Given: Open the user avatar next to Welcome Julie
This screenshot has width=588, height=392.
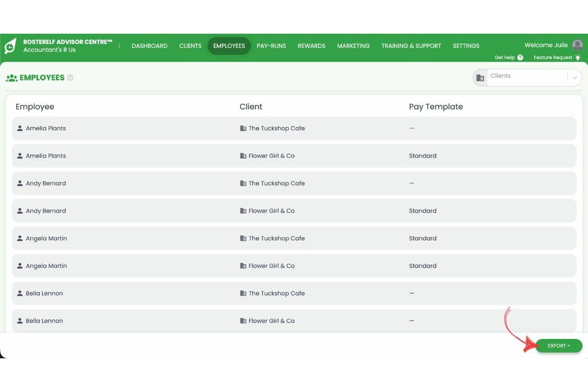Looking at the screenshot, I should [578, 45].
